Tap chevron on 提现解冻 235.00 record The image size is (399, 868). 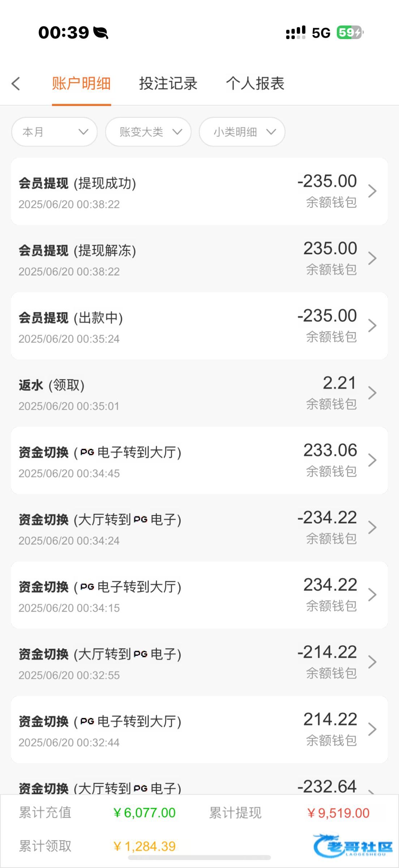[372, 258]
